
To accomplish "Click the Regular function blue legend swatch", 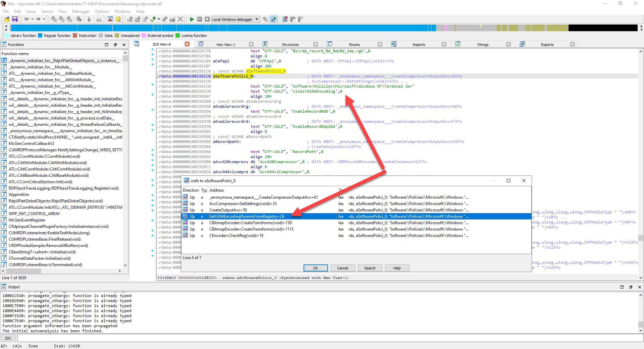I will point(40,36).
